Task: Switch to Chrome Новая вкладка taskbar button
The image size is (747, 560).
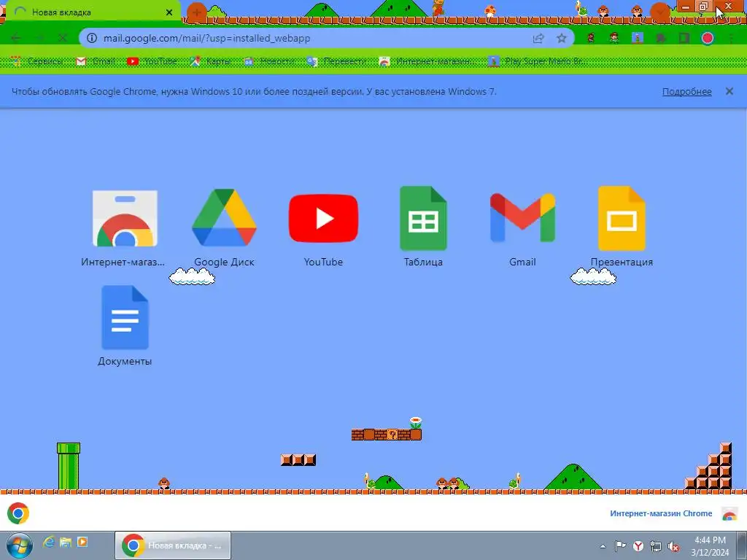Action: tap(173, 545)
